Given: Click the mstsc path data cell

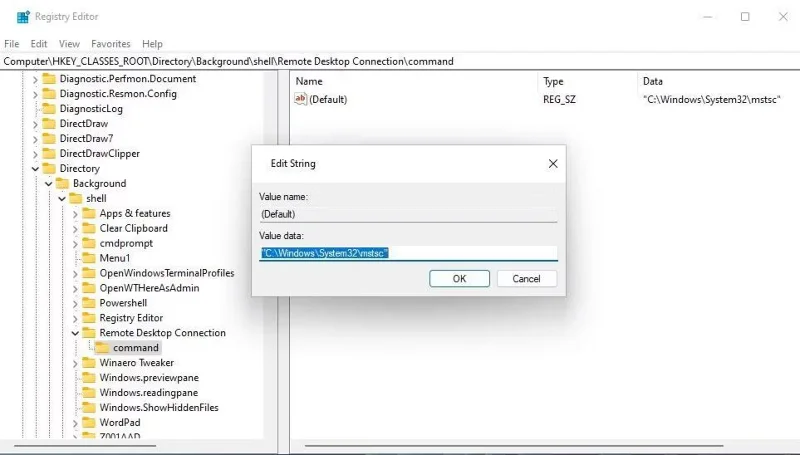Looking at the screenshot, I should [x=712, y=99].
